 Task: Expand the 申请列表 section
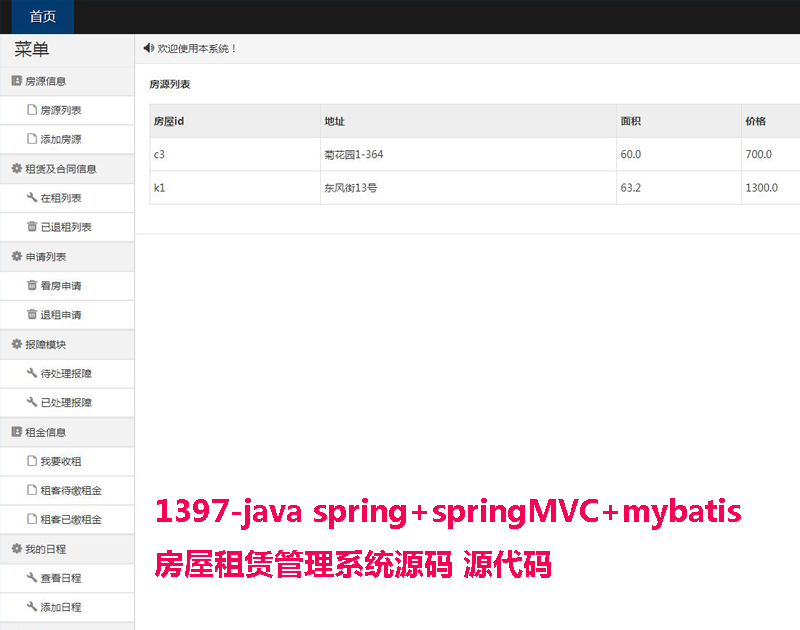(x=67, y=257)
